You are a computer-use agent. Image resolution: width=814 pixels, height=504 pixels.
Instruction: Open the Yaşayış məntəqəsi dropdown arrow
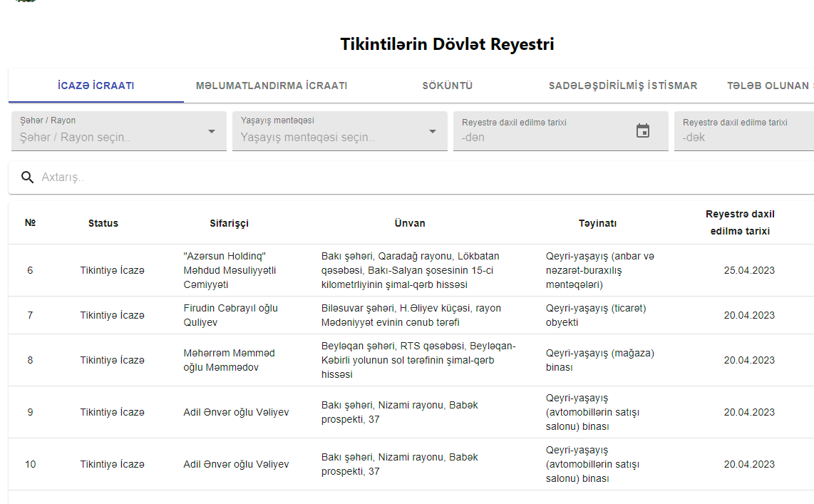(433, 132)
